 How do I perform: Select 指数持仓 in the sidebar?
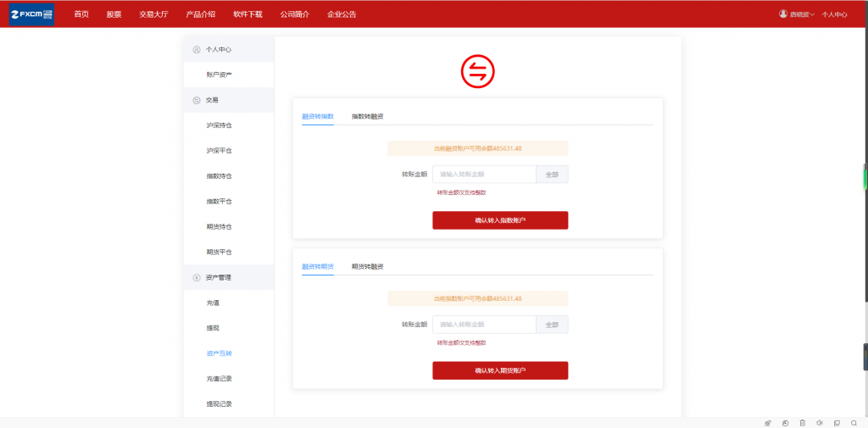220,176
